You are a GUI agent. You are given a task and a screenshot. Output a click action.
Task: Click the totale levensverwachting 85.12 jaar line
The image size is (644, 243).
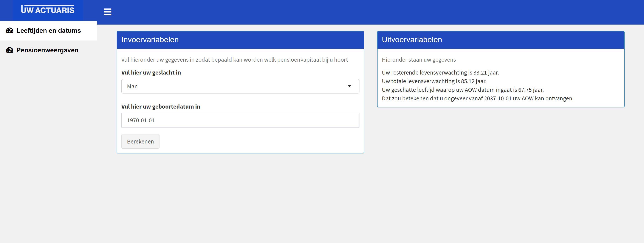[434, 81]
